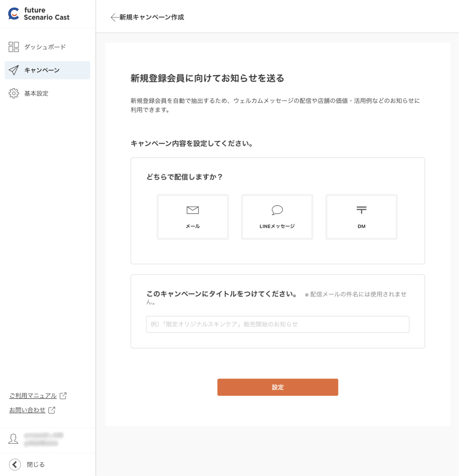
Task: Select DM as the delivery method
Action: click(x=361, y=217)
